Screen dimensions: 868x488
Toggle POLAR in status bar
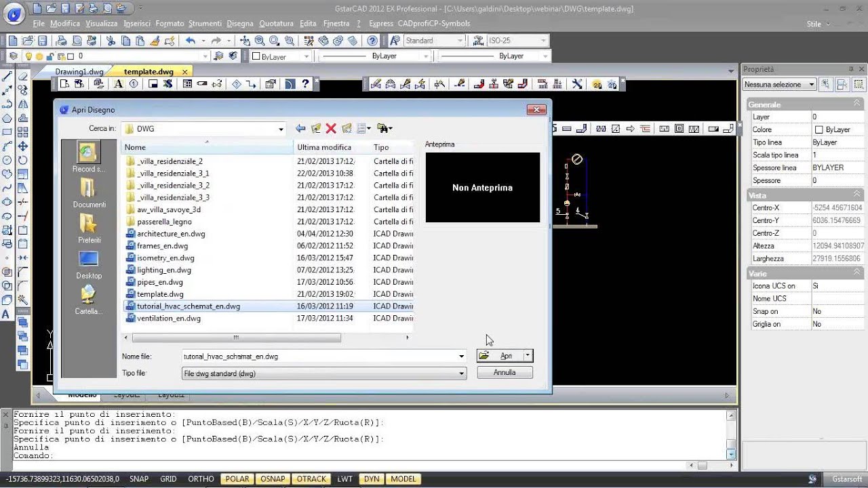click(237, 479)
